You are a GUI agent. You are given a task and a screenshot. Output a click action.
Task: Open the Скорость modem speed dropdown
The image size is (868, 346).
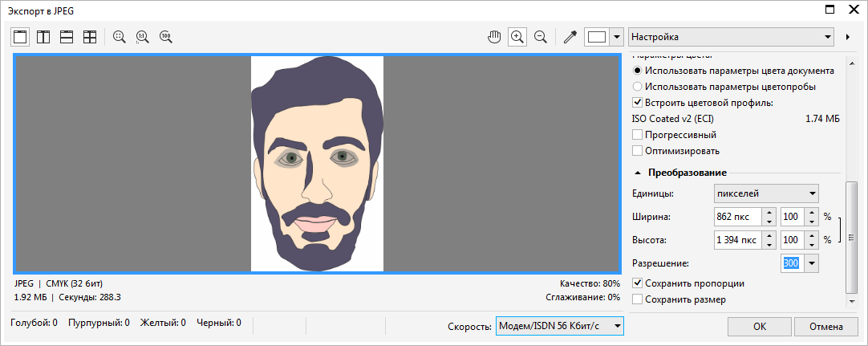pyautogui.click(x=559, y=326)
